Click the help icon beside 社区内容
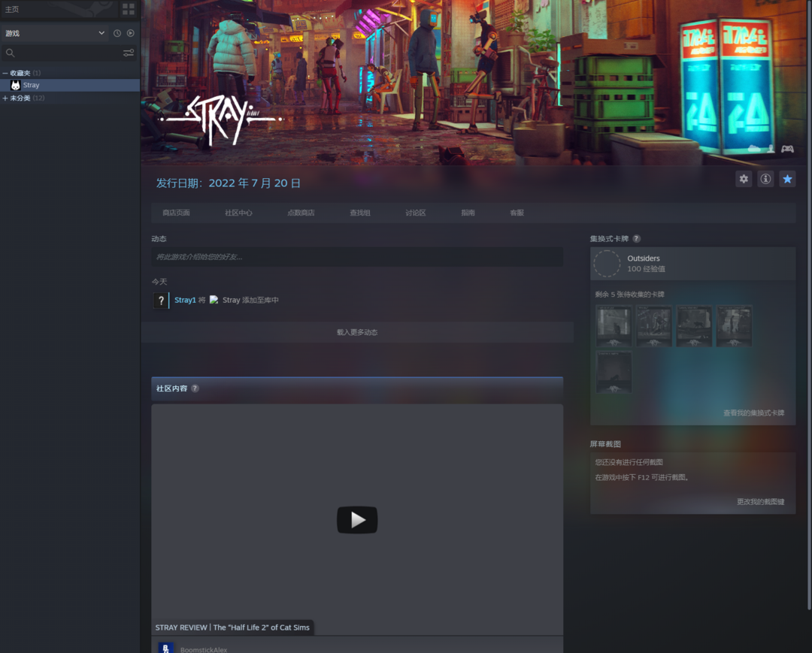The width and height of the screenshot is (812, 653). tap(195, 388)
